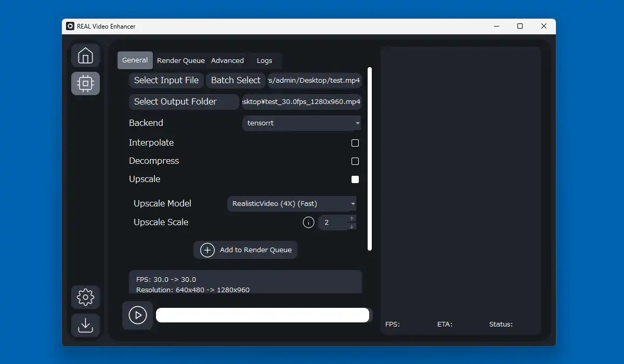Start rendering with the play button
The image size is (624, 364).
138,315
